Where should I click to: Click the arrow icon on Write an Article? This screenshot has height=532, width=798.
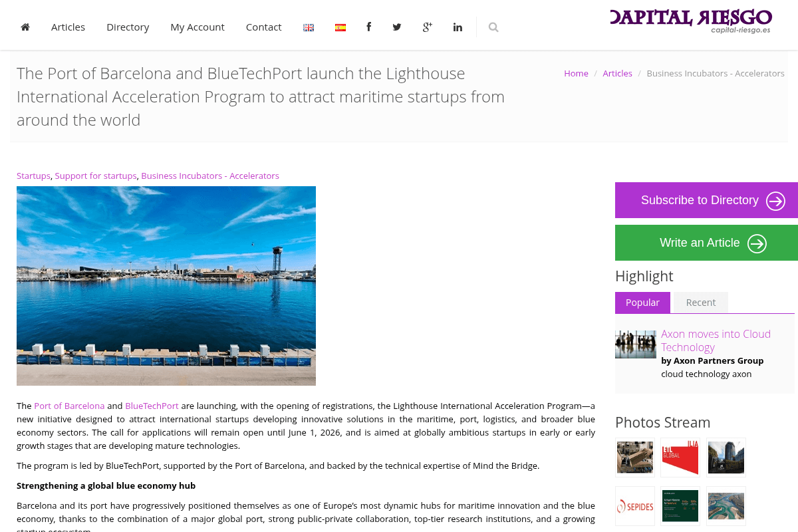(x=757, y=243)
